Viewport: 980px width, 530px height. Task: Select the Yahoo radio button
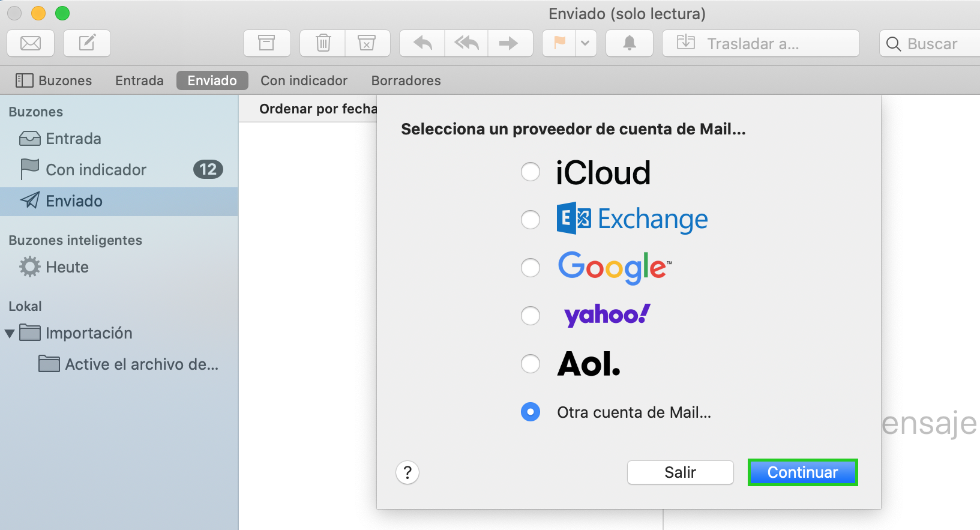pos(531,315)
